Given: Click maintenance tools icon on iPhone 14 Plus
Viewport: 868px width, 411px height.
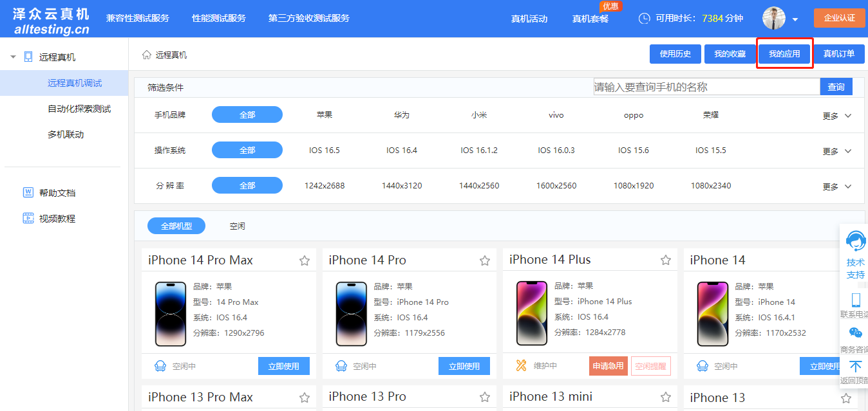Looking at the screenshot, I should (522, 365).
